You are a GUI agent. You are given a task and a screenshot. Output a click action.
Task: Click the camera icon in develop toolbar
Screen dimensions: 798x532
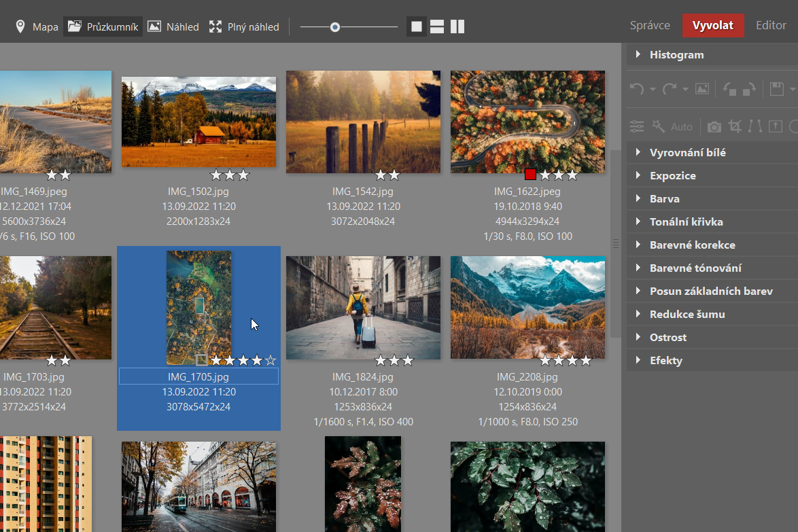click(714, 126)
